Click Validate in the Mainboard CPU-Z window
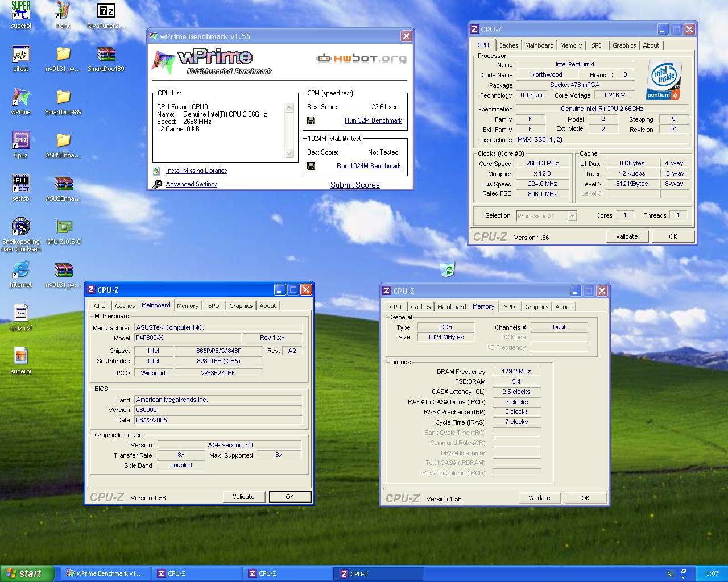The height and width of the screenshot is (582, 728). [x=243, y=497]
